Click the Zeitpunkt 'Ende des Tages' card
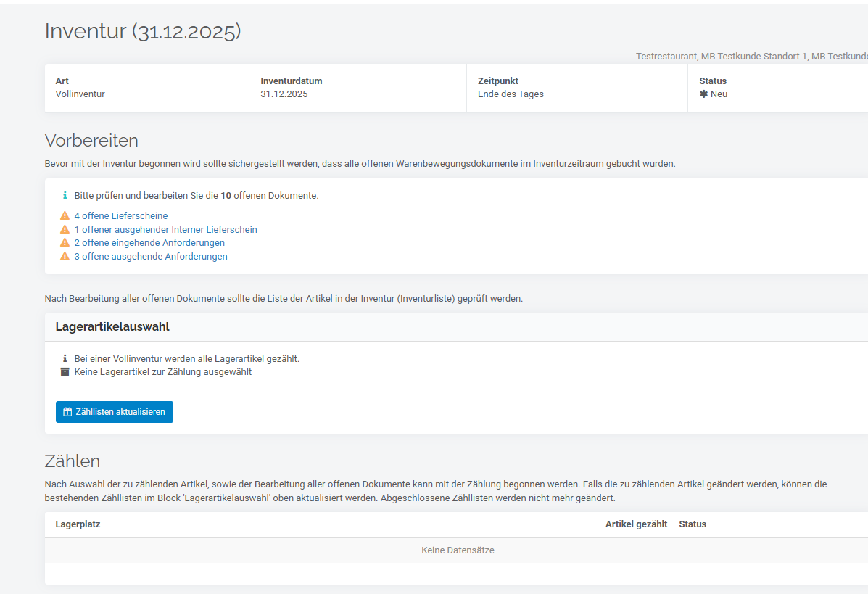Viewport: 868px width, 594px height. (576, 88)
